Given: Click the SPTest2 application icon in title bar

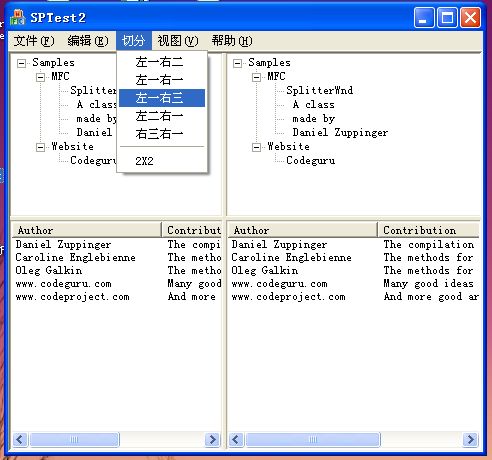Looking at the screenshot, I should (x=17, y=17).
